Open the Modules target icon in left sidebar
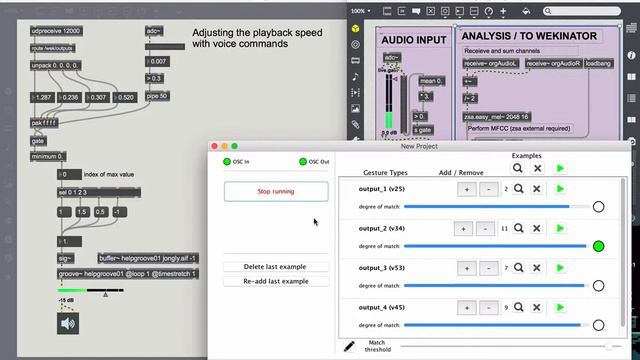This screenshot has height=360, width=640. pos(356,44)
